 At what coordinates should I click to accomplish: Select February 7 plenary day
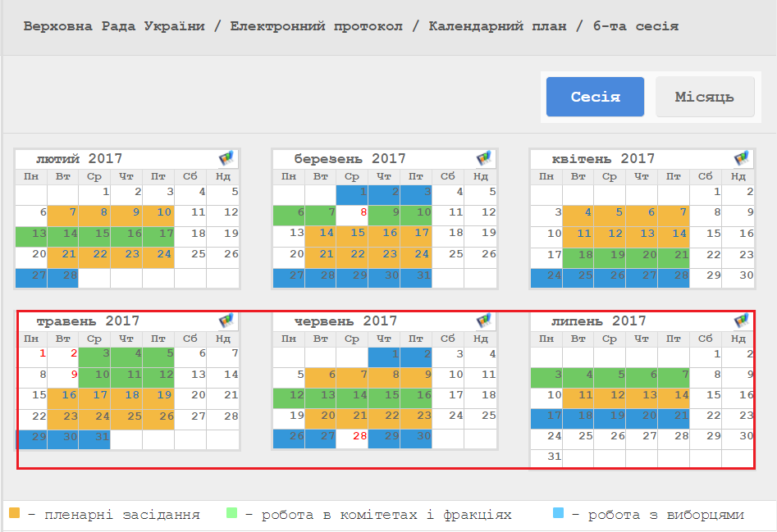click(x=72, y=212)
